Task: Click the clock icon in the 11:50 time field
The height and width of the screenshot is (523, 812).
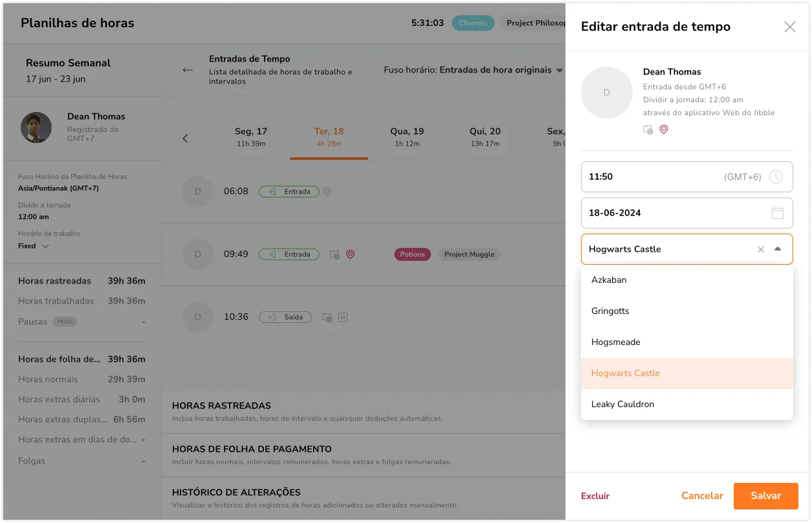Action: click(x=776, y=177)
